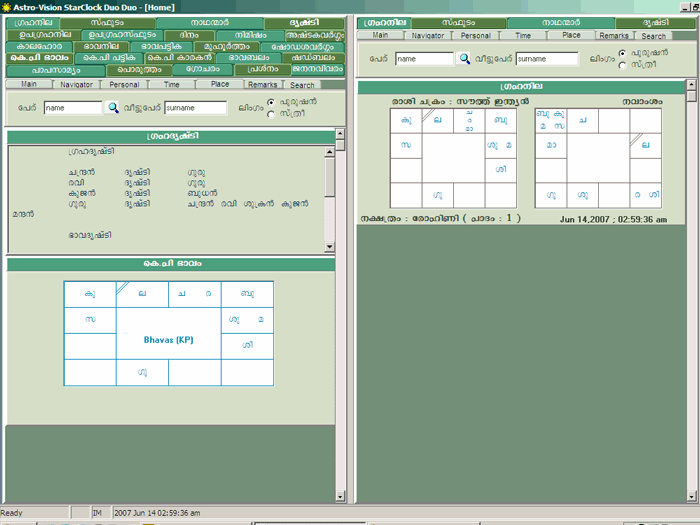Click the ഗ്രഹനില button in right pane
The image size is (700, 525).
coord(384,23)
